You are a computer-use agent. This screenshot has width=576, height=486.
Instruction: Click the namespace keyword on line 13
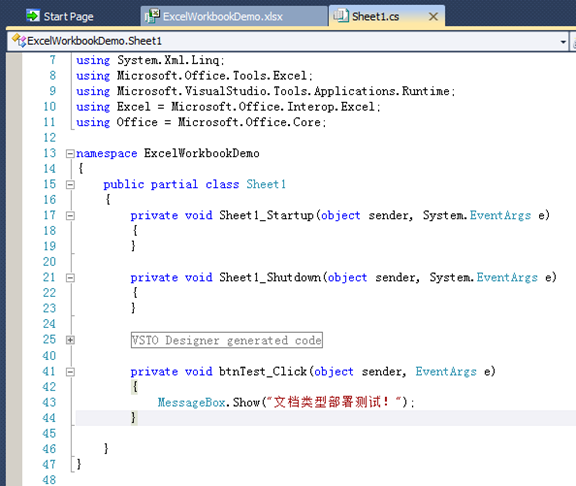[x=107, y=154]
